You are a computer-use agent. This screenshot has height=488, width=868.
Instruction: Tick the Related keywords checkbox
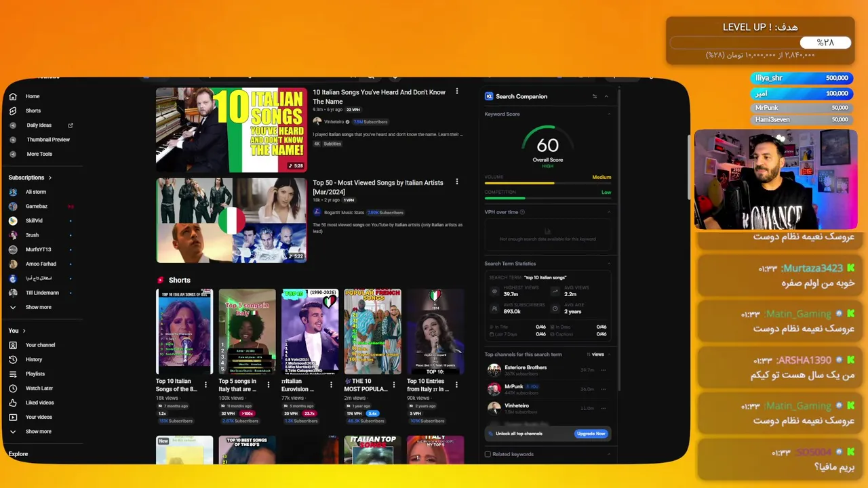coord(488,454)
